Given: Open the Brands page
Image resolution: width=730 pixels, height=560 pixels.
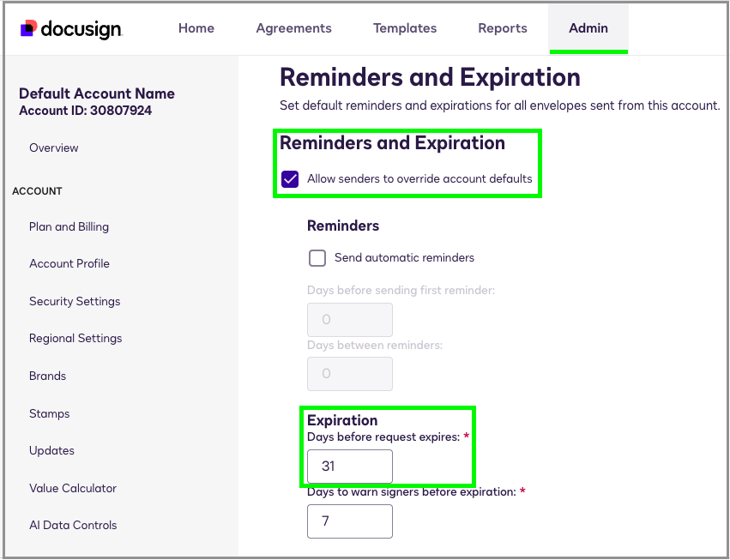Looking at the screenshot, I should click(x=47, y=376).
